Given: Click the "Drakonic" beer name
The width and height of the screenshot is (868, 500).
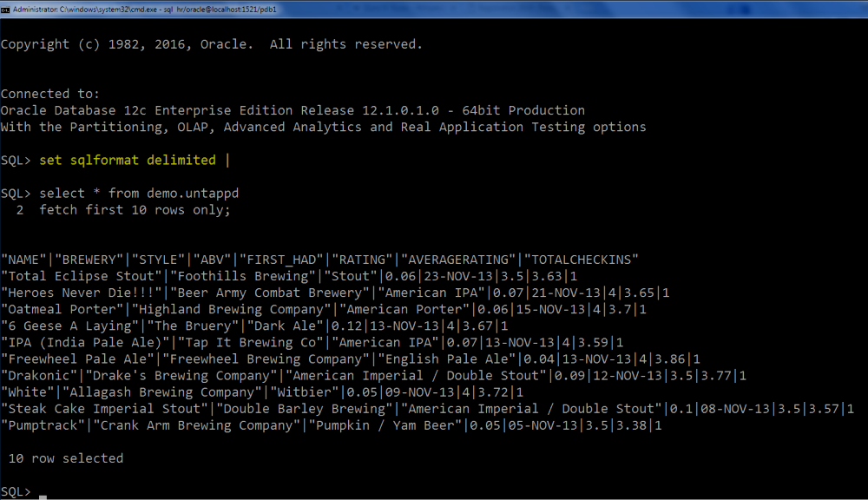Looking at the screenshot, I should click(x=39, y=376).
